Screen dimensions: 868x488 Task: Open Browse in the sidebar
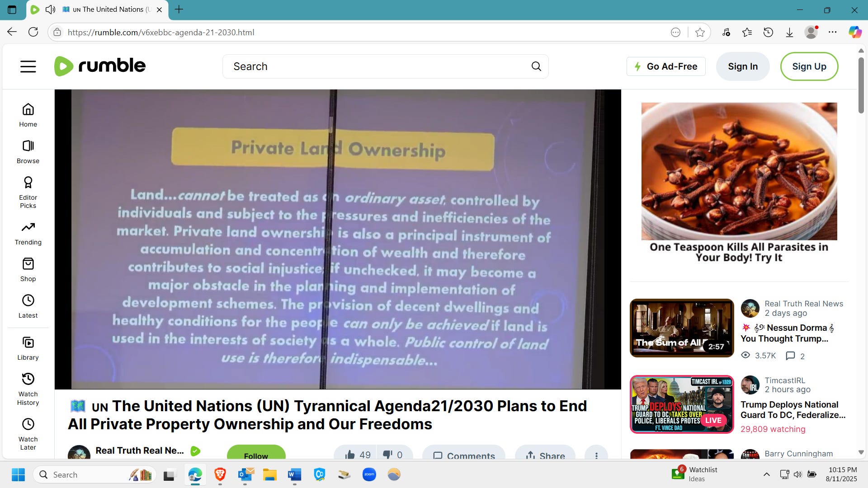[x=28, y=151]
